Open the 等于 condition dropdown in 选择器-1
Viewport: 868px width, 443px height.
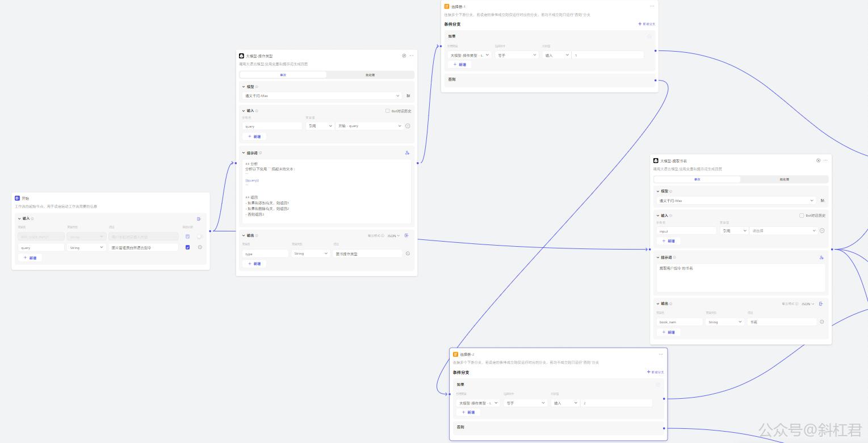517,55
